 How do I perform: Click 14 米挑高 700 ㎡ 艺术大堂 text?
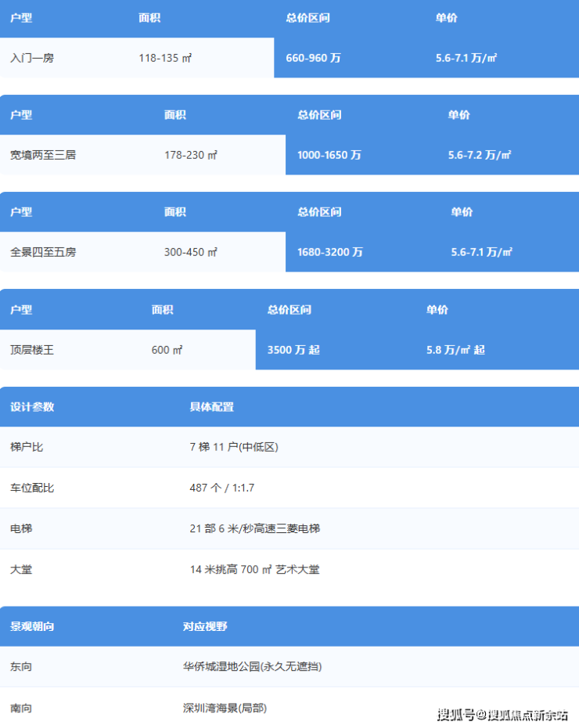pyautogui.click(x=255, y=570)
